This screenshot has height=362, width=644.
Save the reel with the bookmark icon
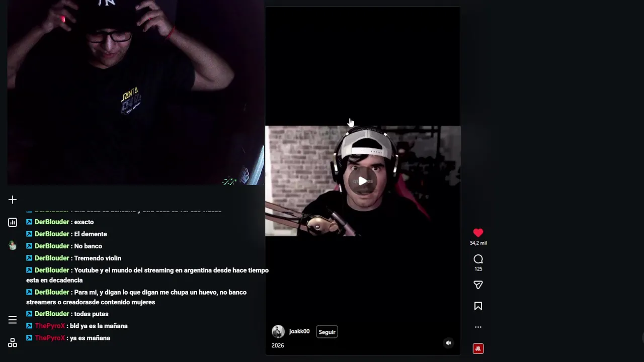pos(478,306)
